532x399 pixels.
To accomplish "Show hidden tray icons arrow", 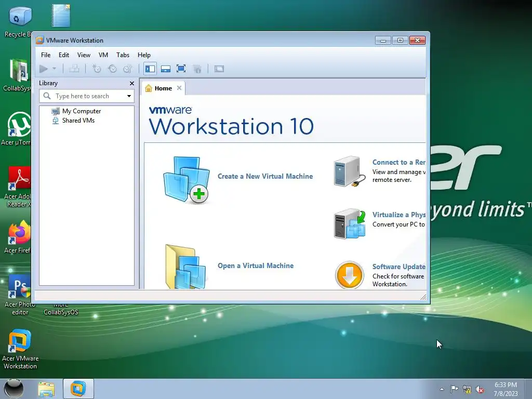I will point(442,389).
